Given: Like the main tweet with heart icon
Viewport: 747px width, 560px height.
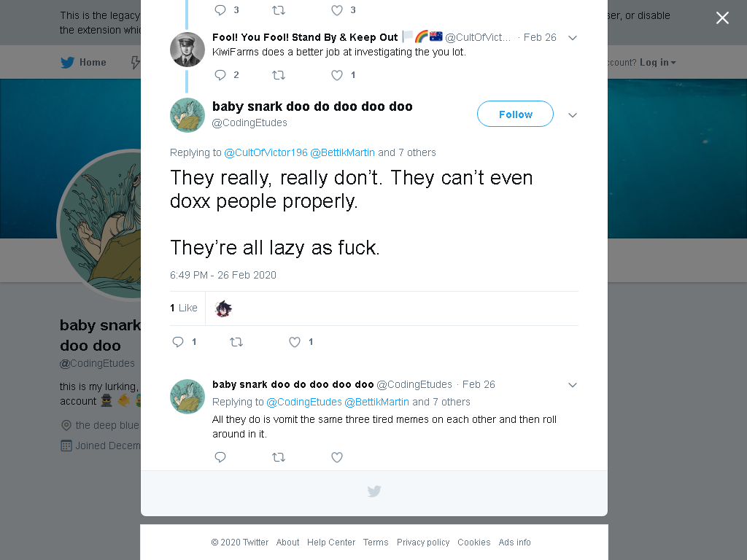Looking at the screenshot, I should (x=295, y=342).
